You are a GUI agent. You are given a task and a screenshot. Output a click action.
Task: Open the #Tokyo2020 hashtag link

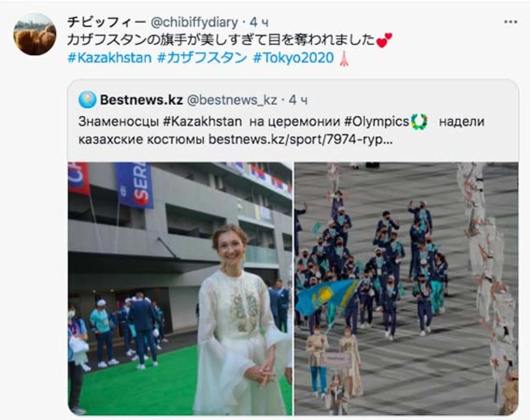tap(293, 58)
